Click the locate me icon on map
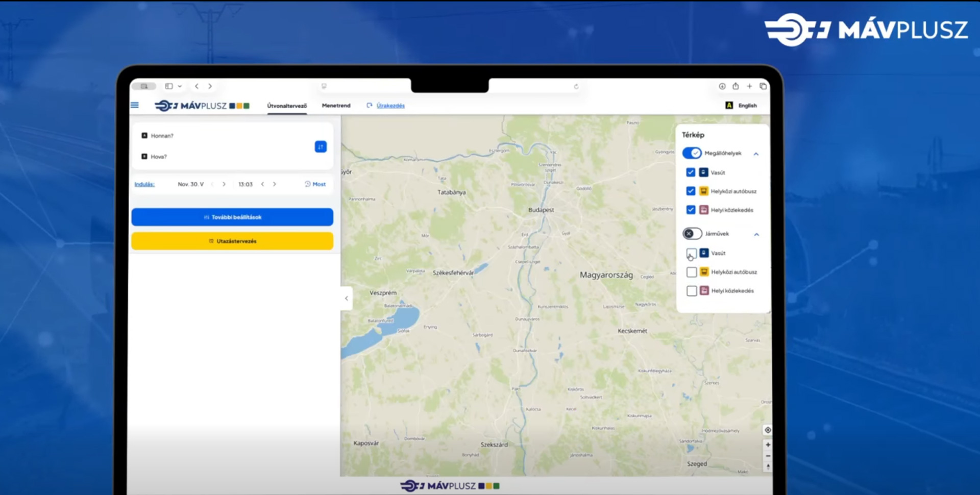 [768, 430]
